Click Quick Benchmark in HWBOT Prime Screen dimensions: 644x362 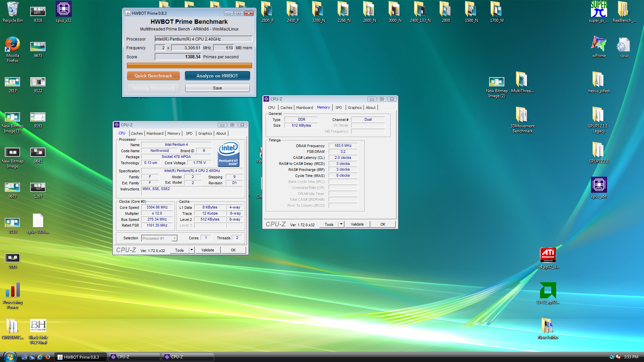pyautogui.click(x=153, y=76)
